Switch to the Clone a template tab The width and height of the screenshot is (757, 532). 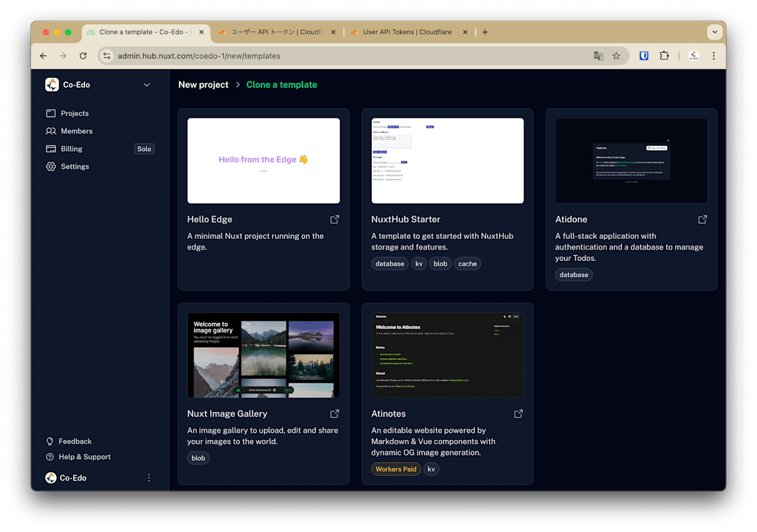pos(146,32)
